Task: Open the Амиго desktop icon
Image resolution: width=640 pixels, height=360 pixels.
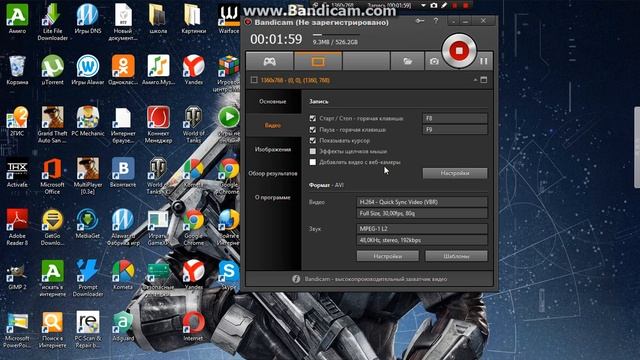Action: pyautogui.click(x=17, y=18)
